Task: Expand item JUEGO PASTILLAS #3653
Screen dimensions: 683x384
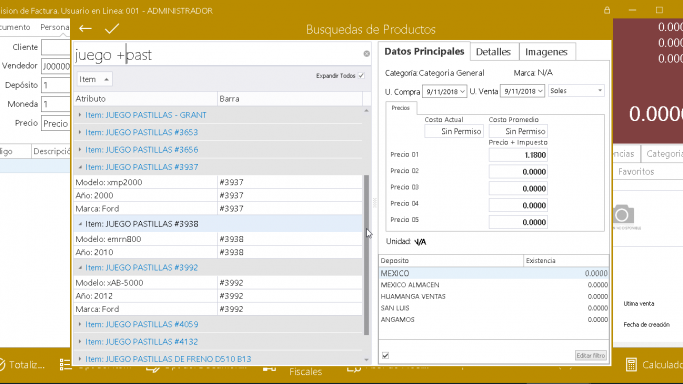Action: point(80,132)
